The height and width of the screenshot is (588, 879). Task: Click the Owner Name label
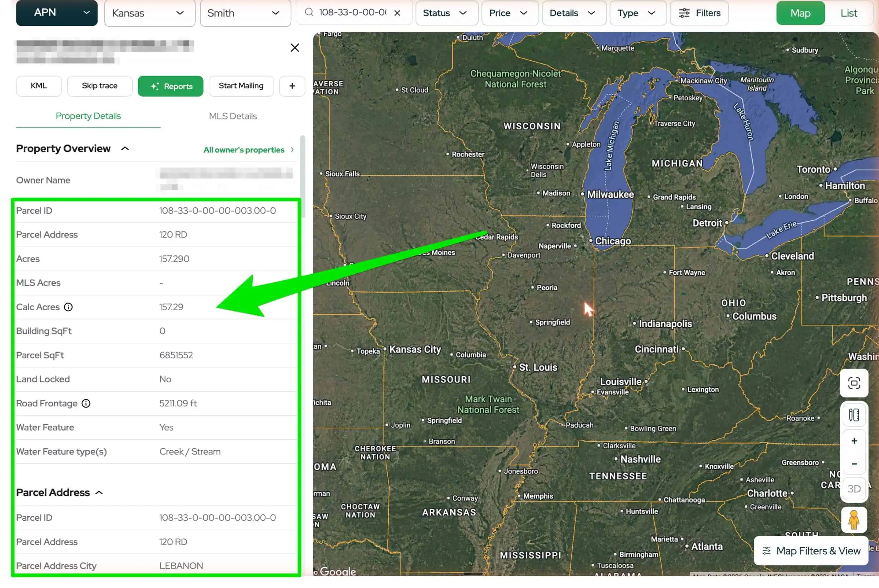point(43,180)
